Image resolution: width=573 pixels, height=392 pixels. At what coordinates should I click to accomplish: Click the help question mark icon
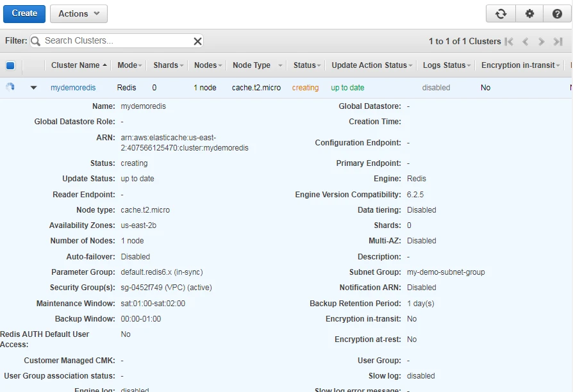557,13
